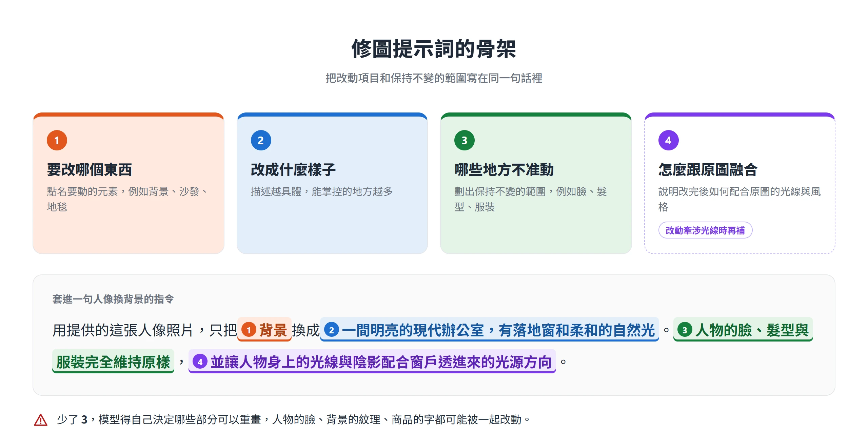
Task: Click the main title 修圖提示詞的骨架
Action: pos(434,49)
